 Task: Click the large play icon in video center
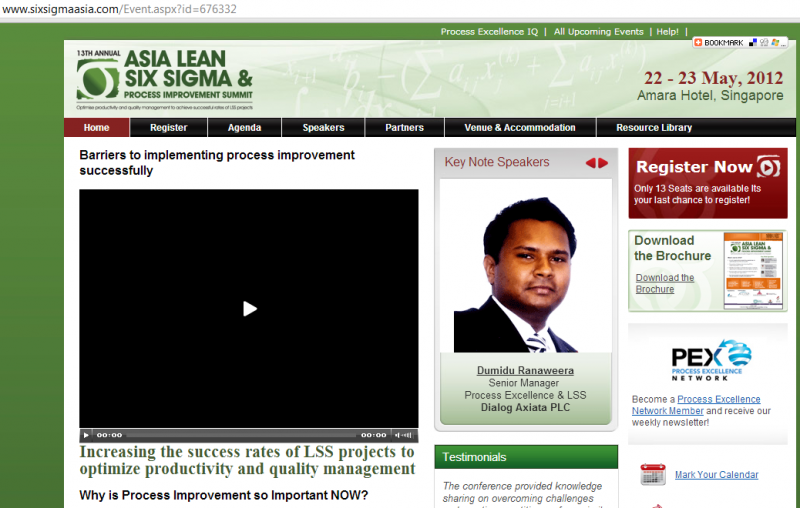tap(249, 309)
